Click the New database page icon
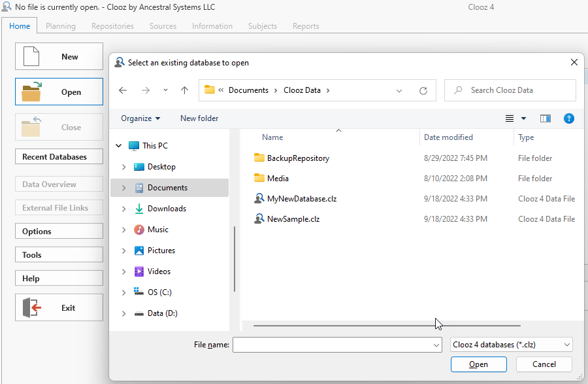 (x=30, y=56)
